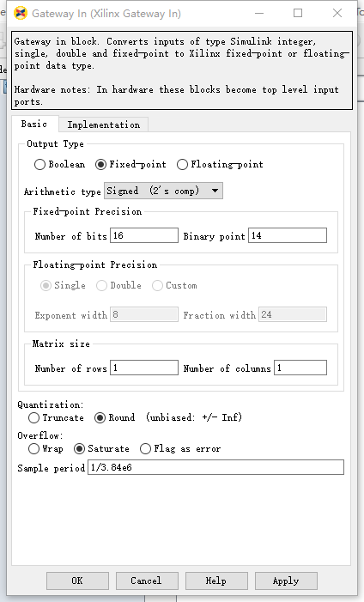
Task: Click the Xilinx Gateway In title icon
Action: point(21,13)
